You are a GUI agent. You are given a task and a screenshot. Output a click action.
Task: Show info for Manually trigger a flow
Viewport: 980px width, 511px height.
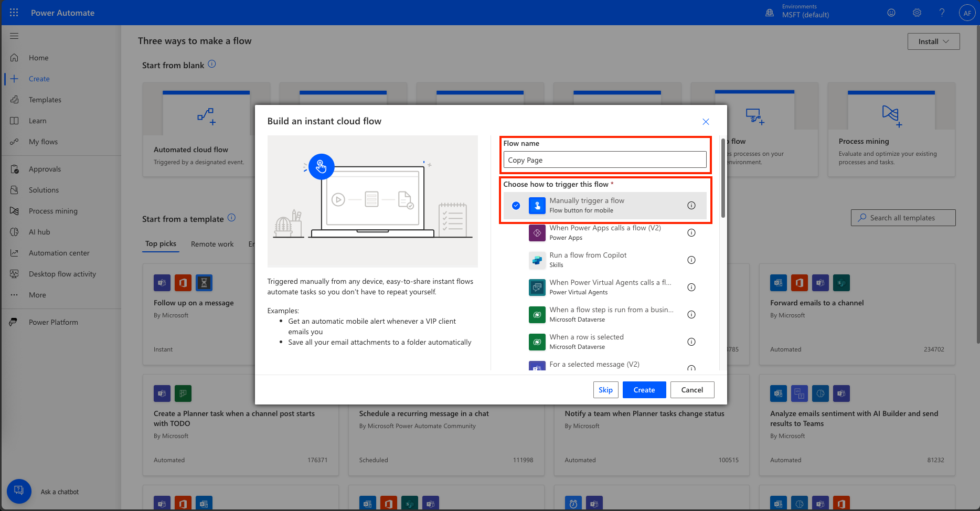pos(691,206)
